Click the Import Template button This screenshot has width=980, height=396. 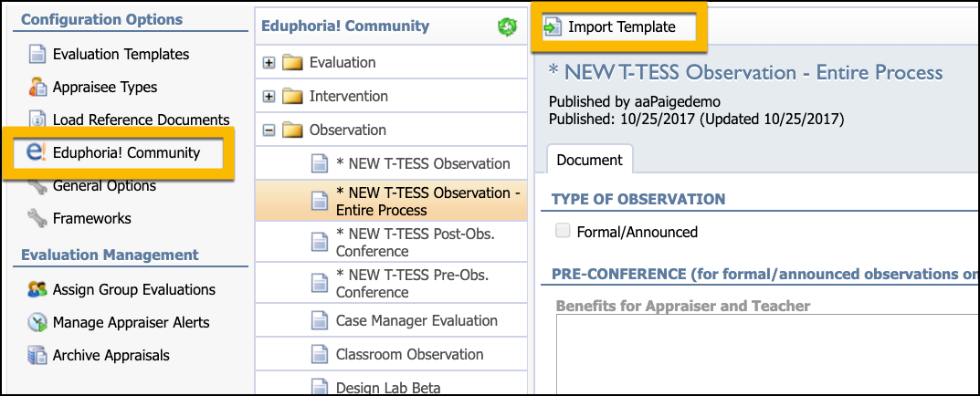pyautogui.click(x=618, y=27)
